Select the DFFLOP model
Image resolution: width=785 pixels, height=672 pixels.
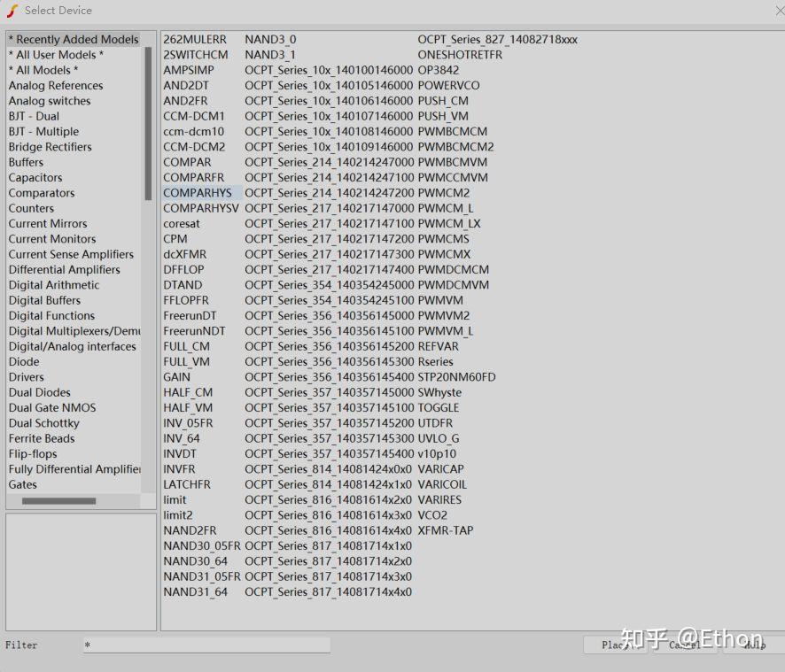[183, 270]
